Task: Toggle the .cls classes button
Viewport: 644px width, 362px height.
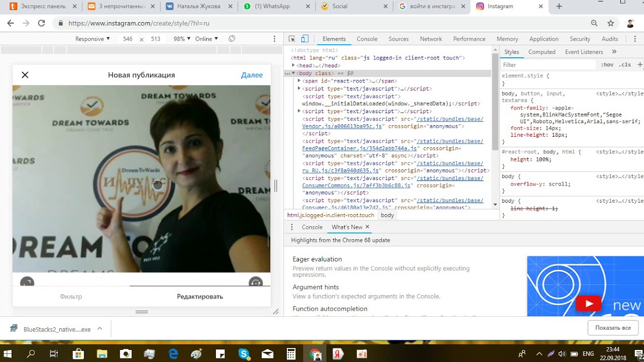Action: 625,65
